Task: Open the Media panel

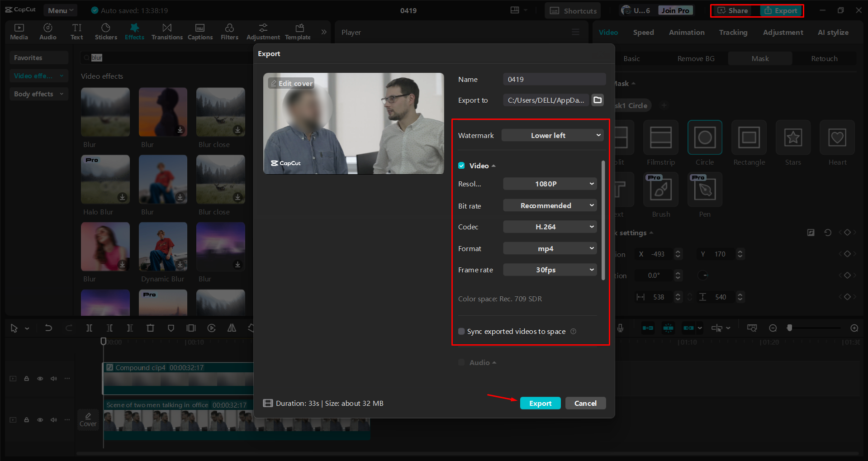Action: [19, 32]
